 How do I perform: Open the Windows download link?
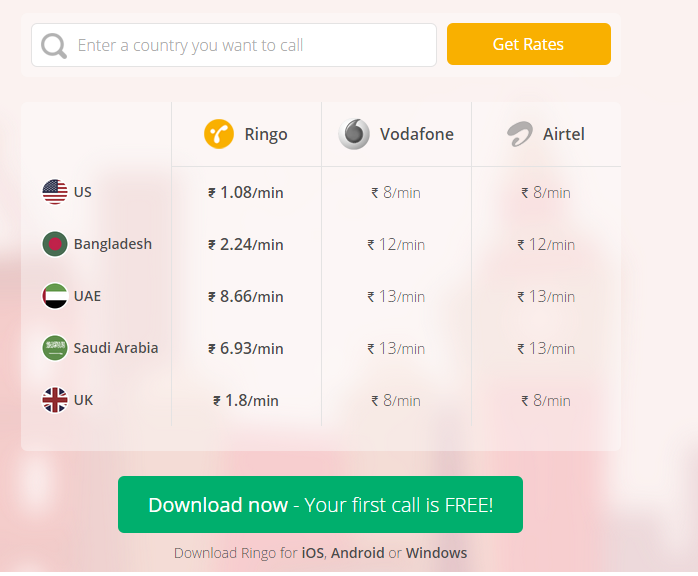[x=436, y=553]
